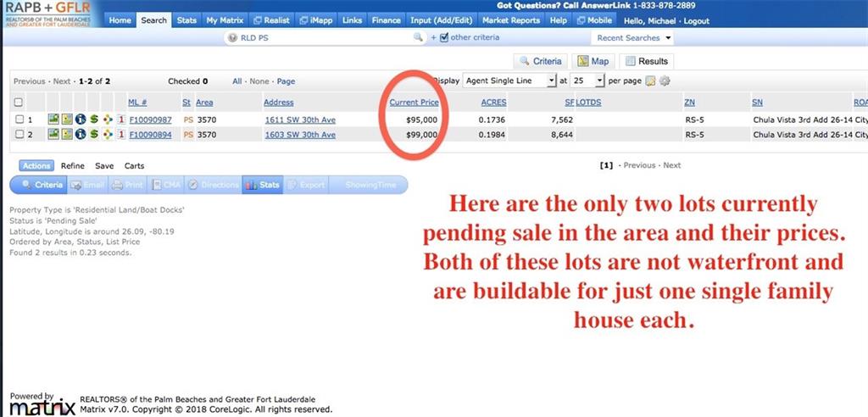Expand the Recent Searches dropdown
Screen dimensions: 868x417
click(634, 38)
